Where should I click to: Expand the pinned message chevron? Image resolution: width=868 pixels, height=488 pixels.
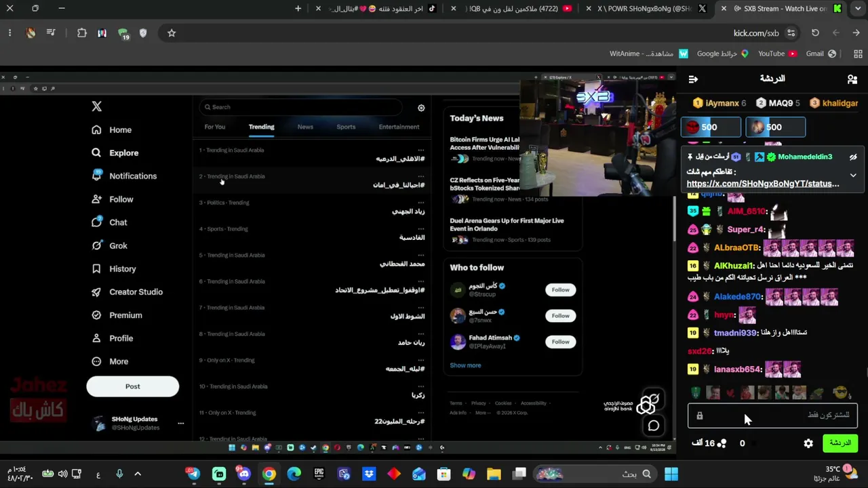(x=853, y=176)
